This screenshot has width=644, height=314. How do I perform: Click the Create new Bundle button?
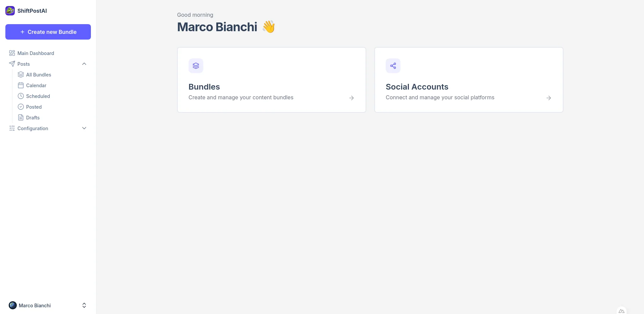(x=48, y=32)
